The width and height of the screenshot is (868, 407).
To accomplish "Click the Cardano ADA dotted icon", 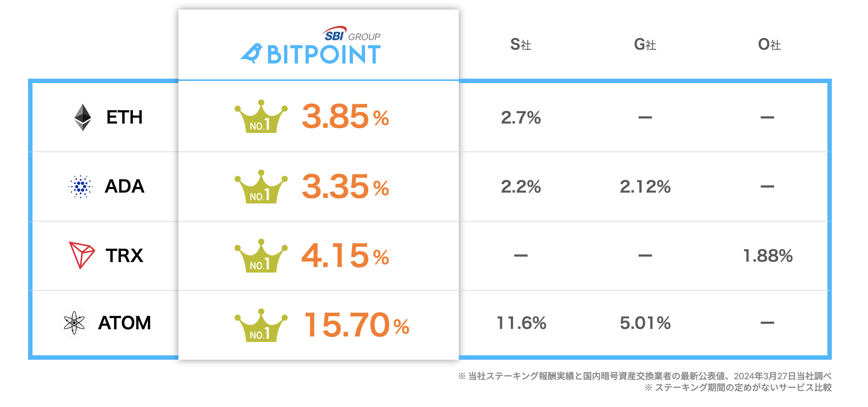I will pyautogui.click(x=81, y=187).
